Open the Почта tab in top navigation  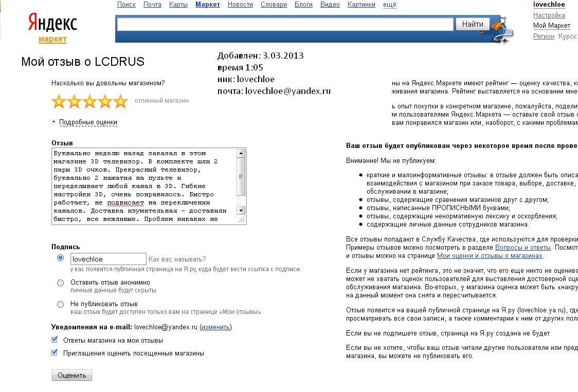tap(152, 5)
